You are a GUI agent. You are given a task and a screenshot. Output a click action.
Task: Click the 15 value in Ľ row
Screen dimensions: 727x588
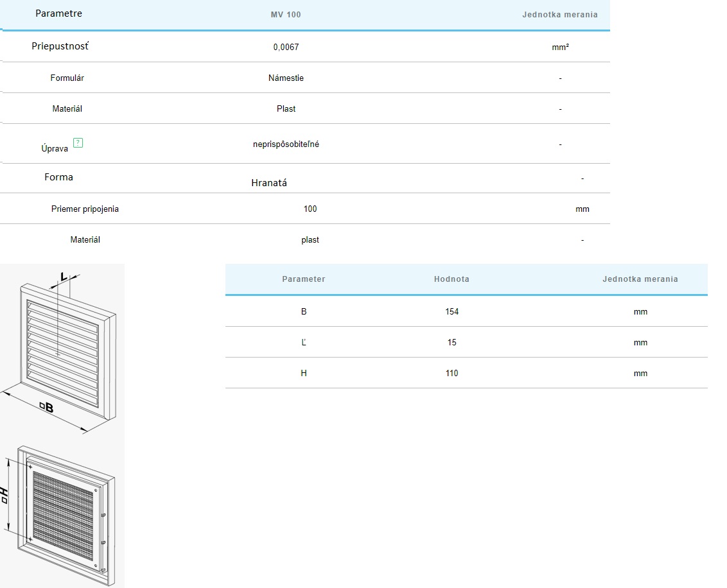pyautogui.click(x=451, y=342)
